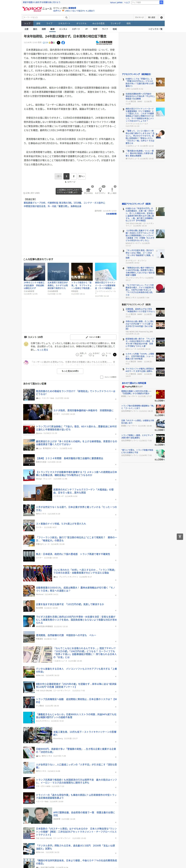Image resolution: width=186 pixels, height=868 pixels.
Task: Type in the keyword search field
Action: [x=44, y=18]
